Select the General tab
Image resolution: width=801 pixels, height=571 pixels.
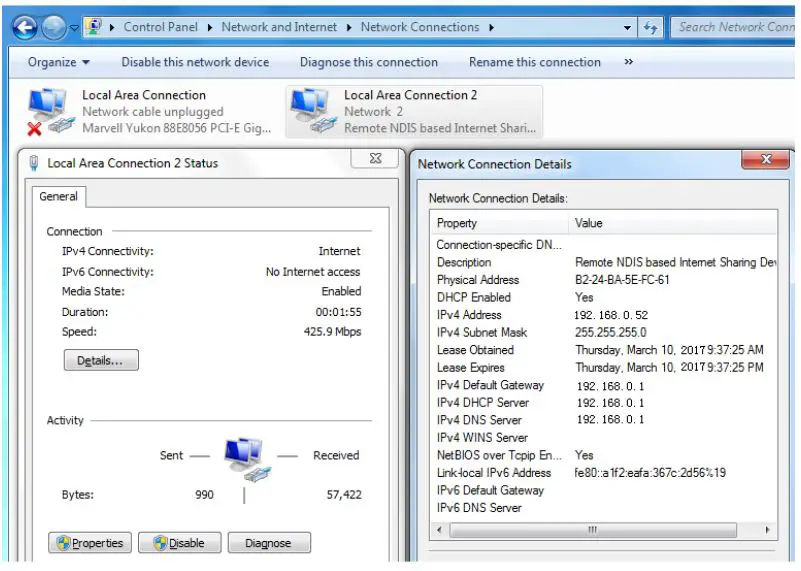point(59,197)
